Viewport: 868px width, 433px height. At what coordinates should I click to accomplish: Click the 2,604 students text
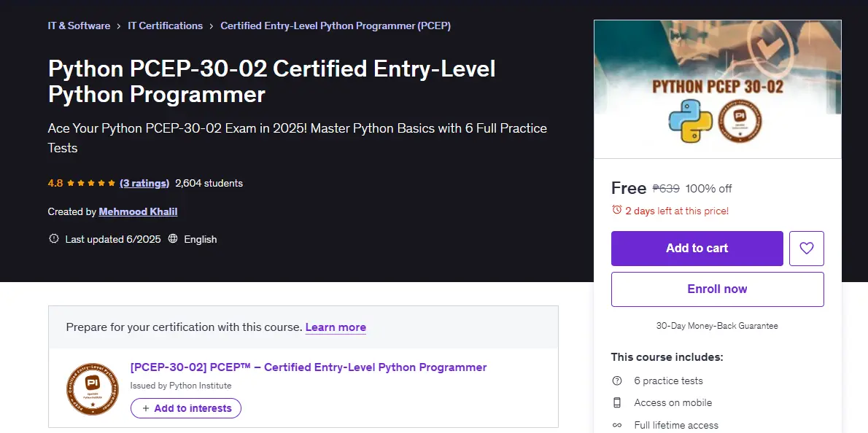click(x=209, y=183)
